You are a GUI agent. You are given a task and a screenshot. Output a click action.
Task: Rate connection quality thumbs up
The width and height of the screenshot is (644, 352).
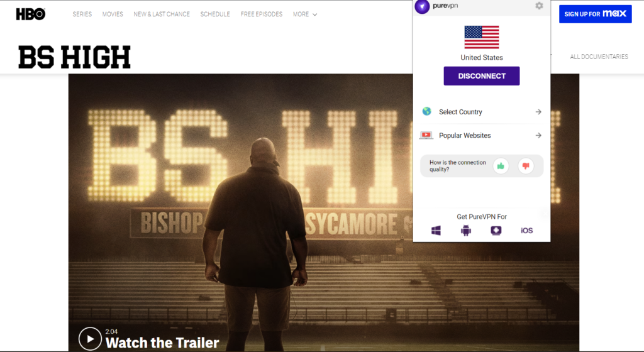[501, 166]
